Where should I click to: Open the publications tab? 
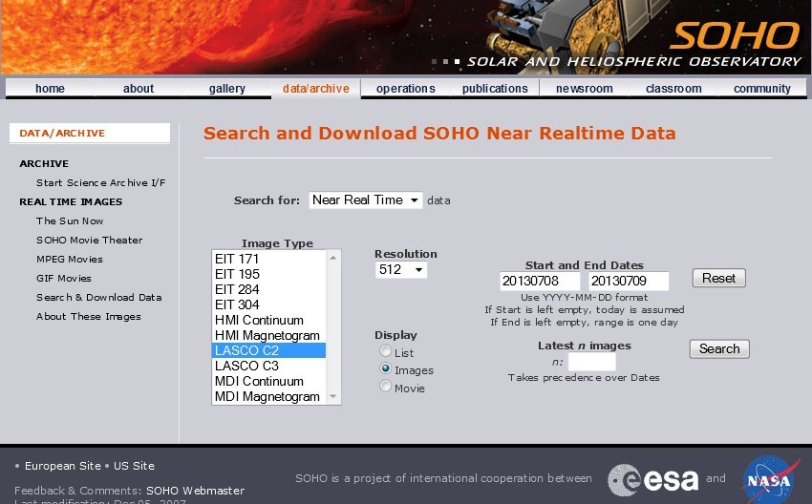click(x=495, y=89)
